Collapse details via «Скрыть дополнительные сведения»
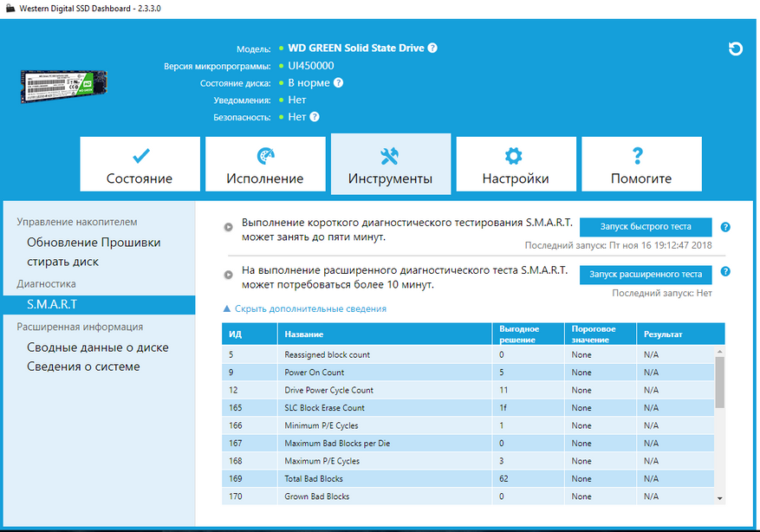The height and width of the screenshot is (532, 760). tap(304, 308)
